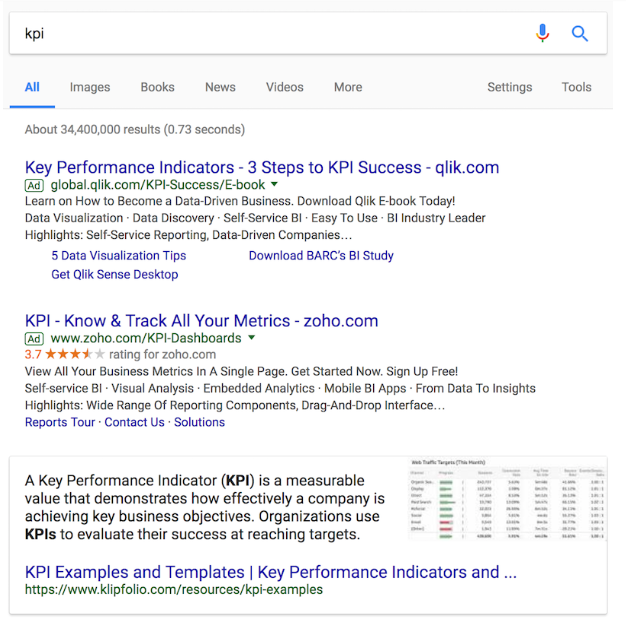Click the klipfolio.com kpi-examples URL
This screenshot has height=623, width=626.
pyautogui.click(x=174, y=589)
